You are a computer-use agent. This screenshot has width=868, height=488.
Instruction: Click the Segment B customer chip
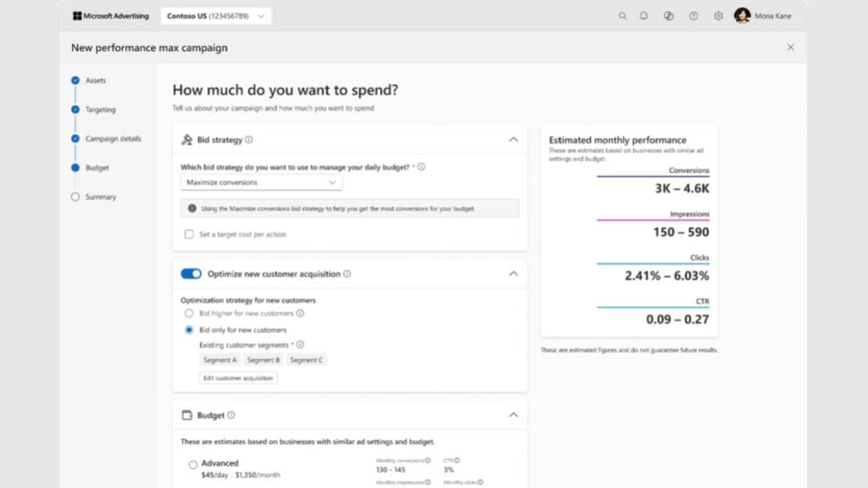tap(262, 358)
